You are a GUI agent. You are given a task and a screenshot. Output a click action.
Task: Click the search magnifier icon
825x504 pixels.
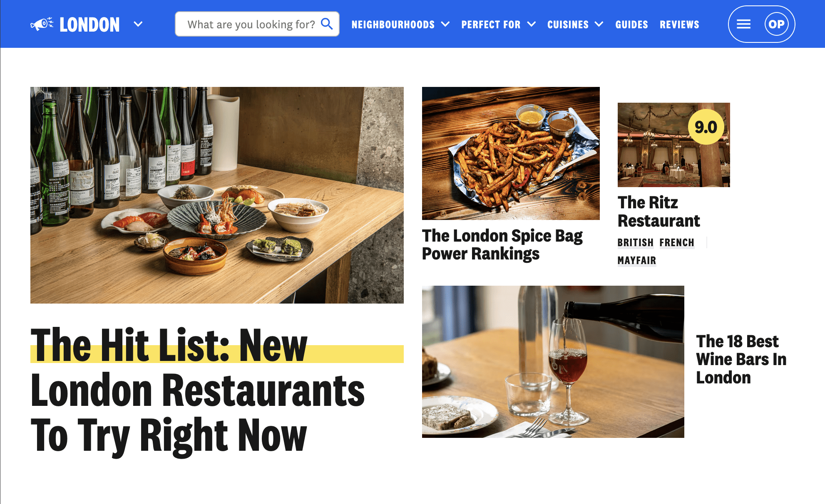327,24
